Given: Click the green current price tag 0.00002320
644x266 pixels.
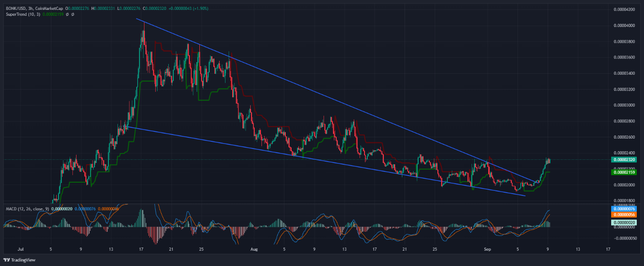Looking at the screenshot, I should [x=623, y=159].
